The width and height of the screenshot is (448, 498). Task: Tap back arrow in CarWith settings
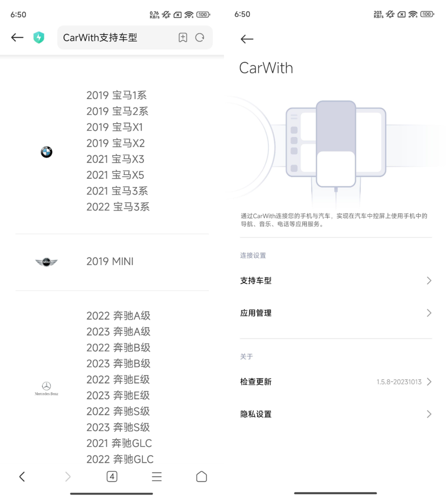tap(247, 39)
